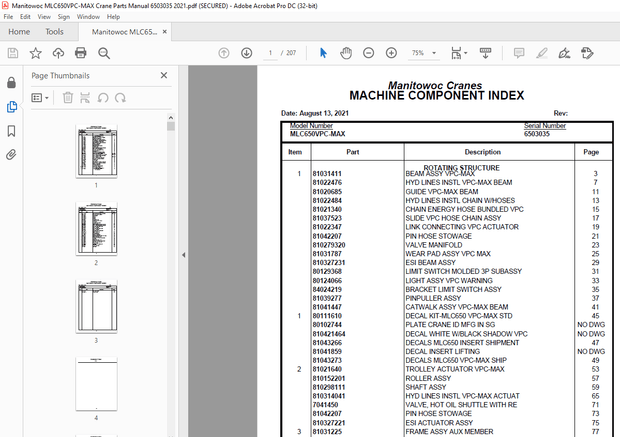620x437 pixels.
Task: Choose the selection arrow tool
Action: tap(323, 53)
